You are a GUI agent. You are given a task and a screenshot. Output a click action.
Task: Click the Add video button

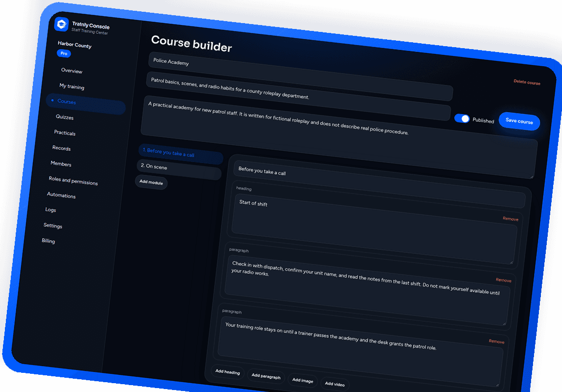tap(335, 384)
